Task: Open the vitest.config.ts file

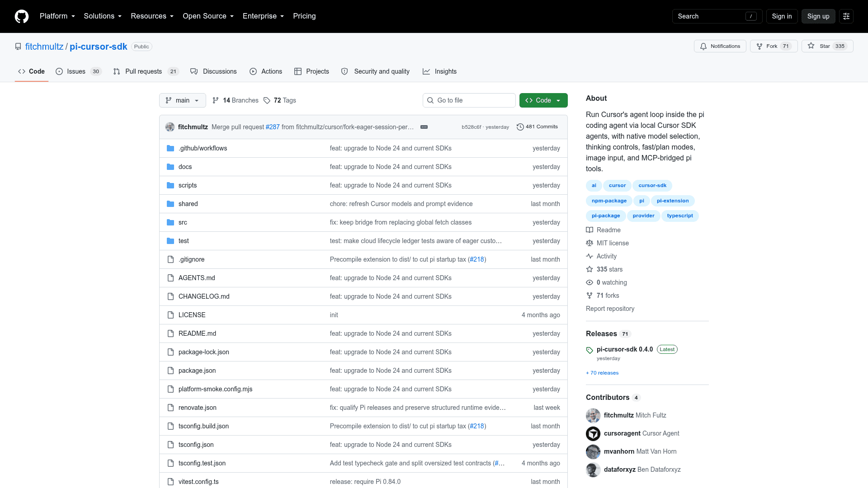Action: pos(198,482)
